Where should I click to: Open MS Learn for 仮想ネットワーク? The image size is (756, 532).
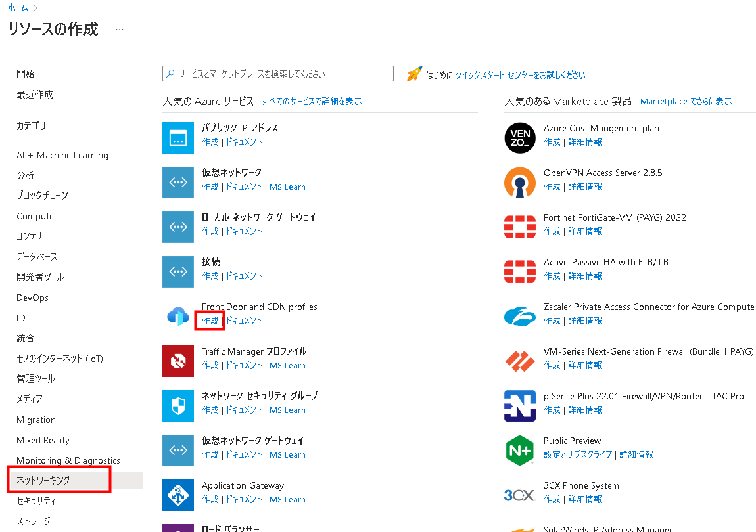pos(287,187)
